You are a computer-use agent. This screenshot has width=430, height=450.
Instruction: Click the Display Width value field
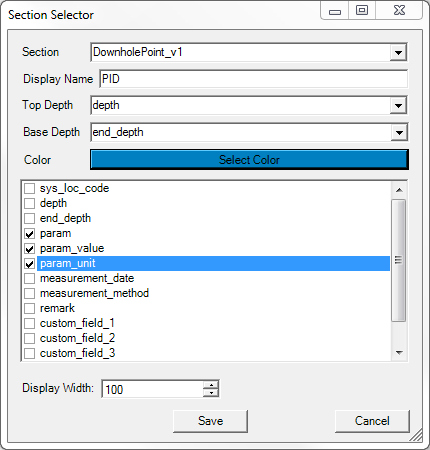(152, 389)
